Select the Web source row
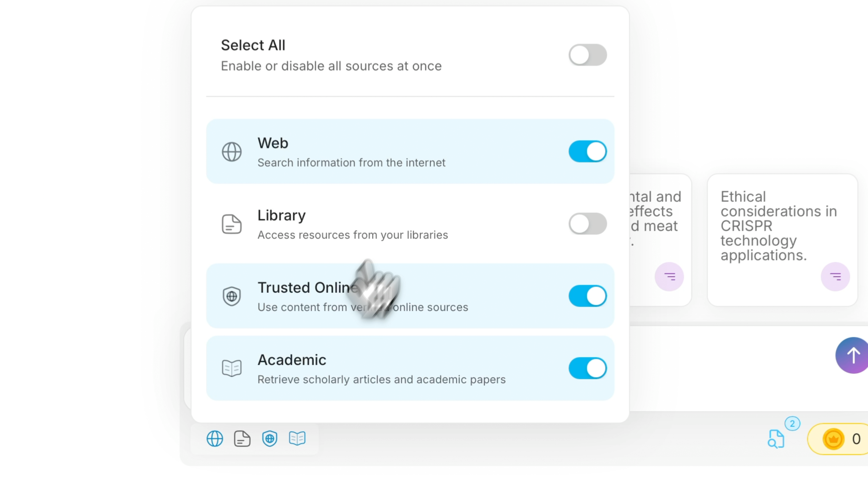The image size is (868, 488). [371, 152]
